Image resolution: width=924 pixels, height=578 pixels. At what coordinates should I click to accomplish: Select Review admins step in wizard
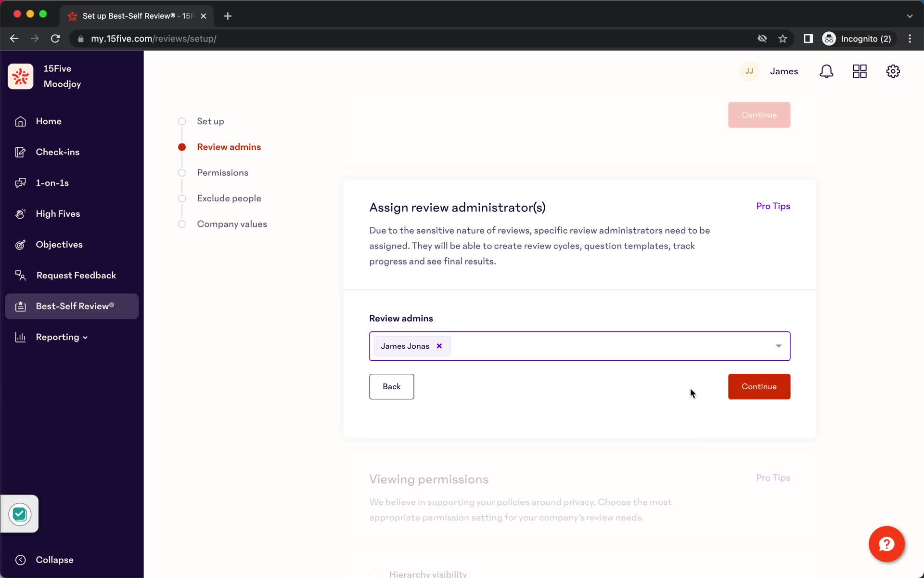click(x=230, y=147)
